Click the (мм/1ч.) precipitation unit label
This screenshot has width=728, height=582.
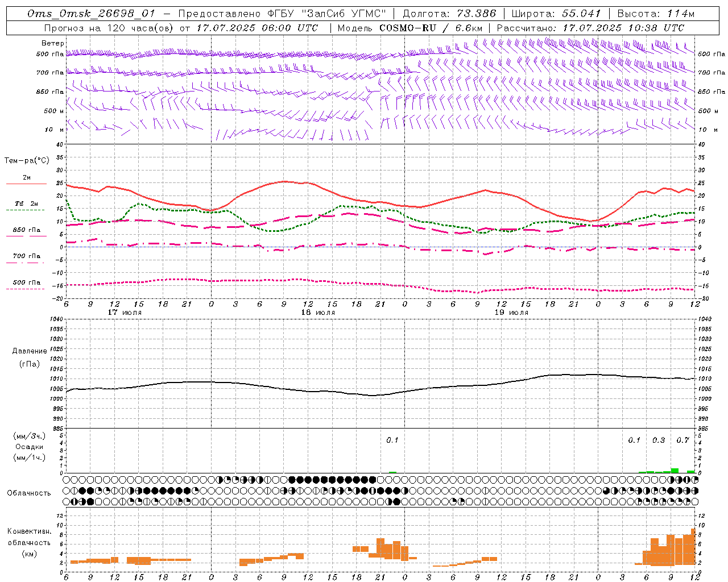tap(30, 458)
